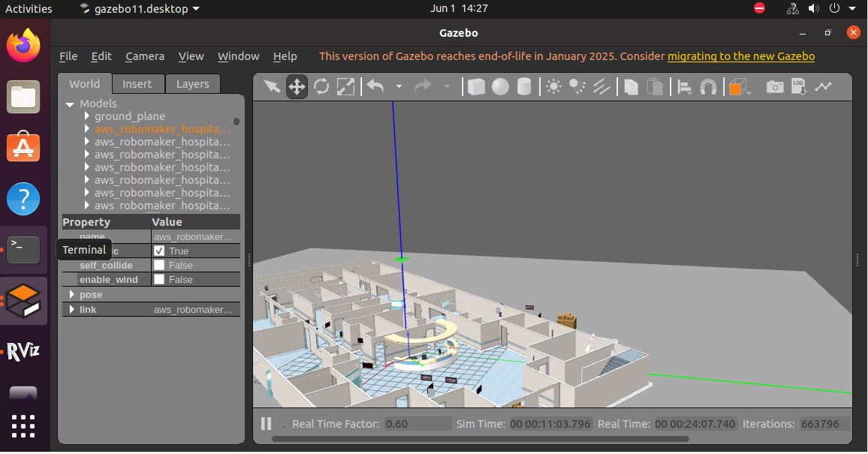The height and width of the screenshot is (454, 868).
Task: Select the arrow selection mode tool
Action: coord(272,87)
